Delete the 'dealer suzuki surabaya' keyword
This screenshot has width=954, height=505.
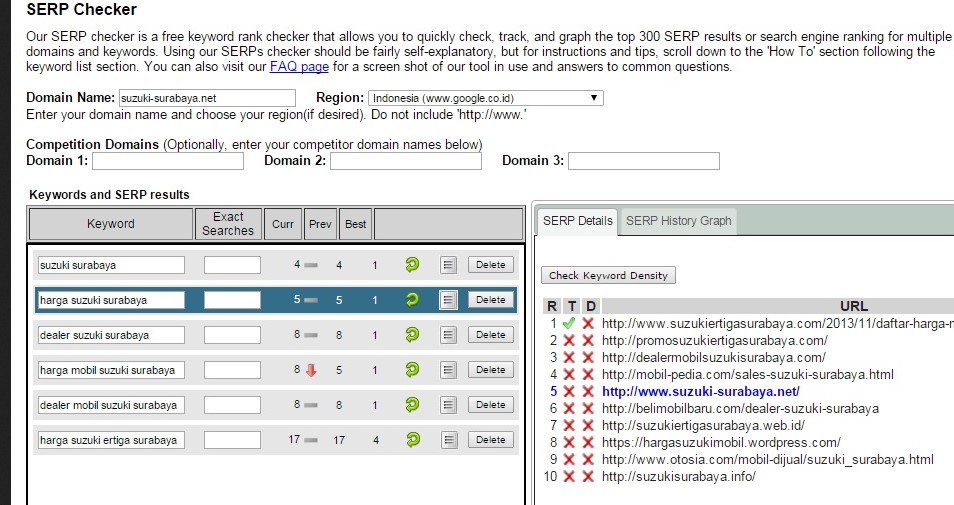pos(490,335)
